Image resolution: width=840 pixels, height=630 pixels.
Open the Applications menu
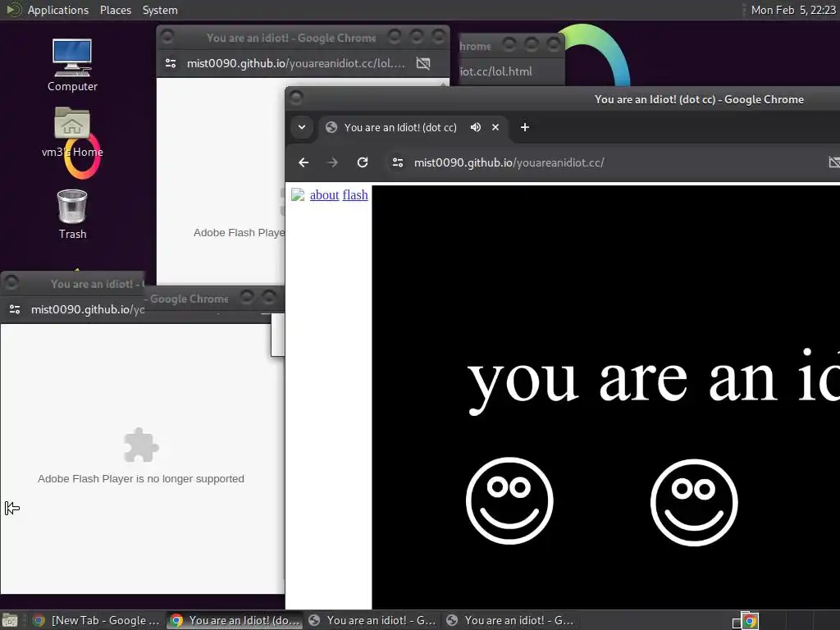(58, 10)
